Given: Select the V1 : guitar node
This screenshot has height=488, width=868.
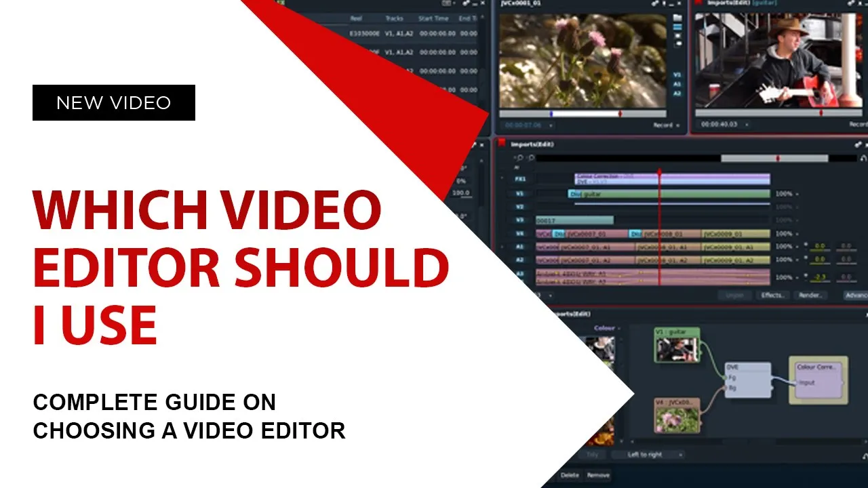Looking at the screenshot, I should click(x=677, y=344).
